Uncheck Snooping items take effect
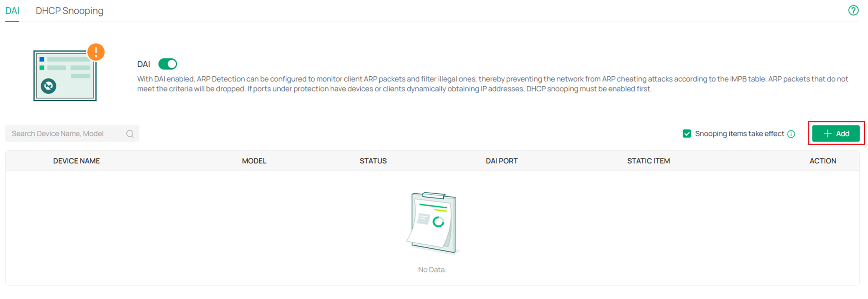The width and height of the screenshot is (868, 299). [x=686, y=134]
